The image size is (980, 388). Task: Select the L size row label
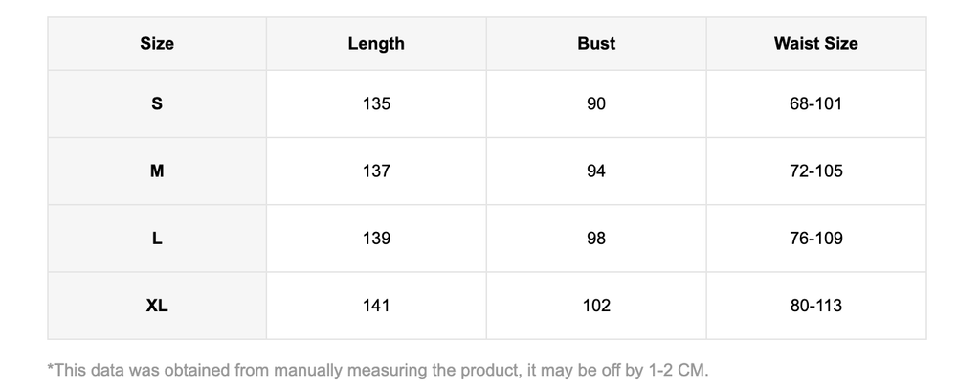(157, 239)
